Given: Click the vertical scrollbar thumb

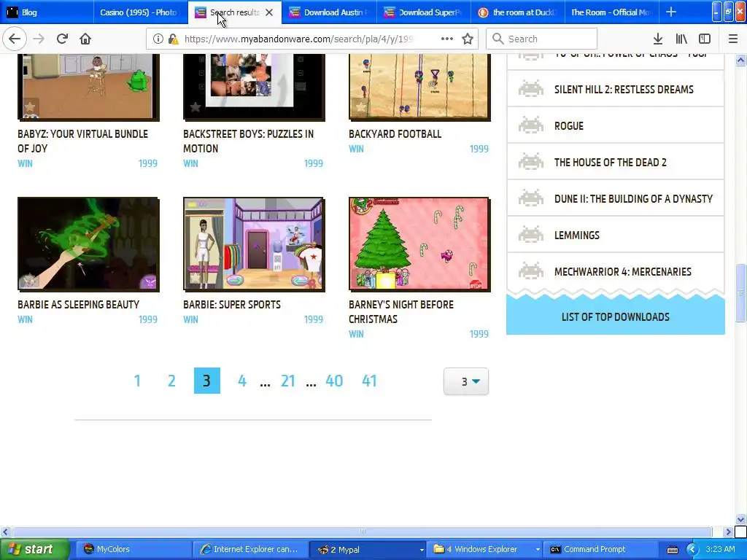Looking at the screenshot, I should point(740,293).
